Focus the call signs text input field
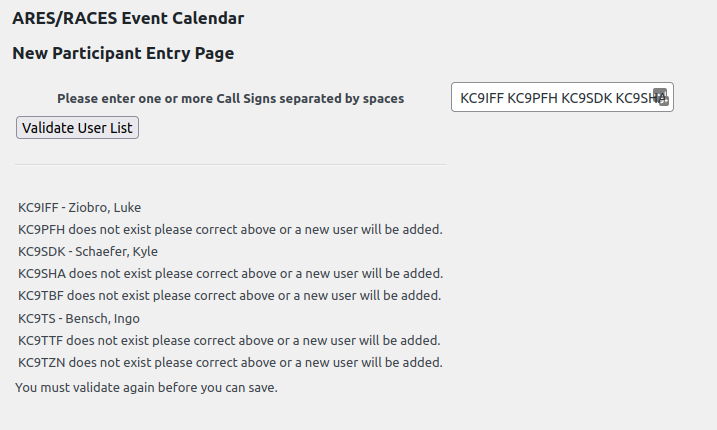 pos(552,97)
